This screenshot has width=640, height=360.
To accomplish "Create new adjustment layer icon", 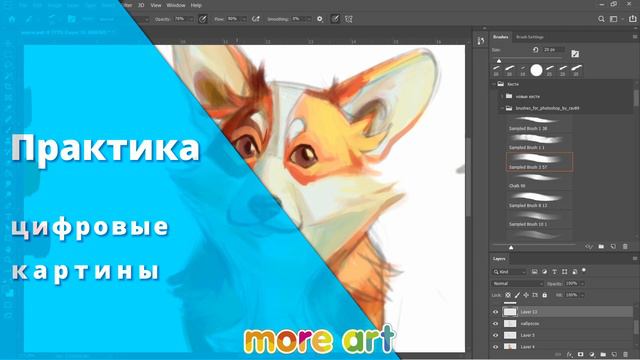I will 592,355.
